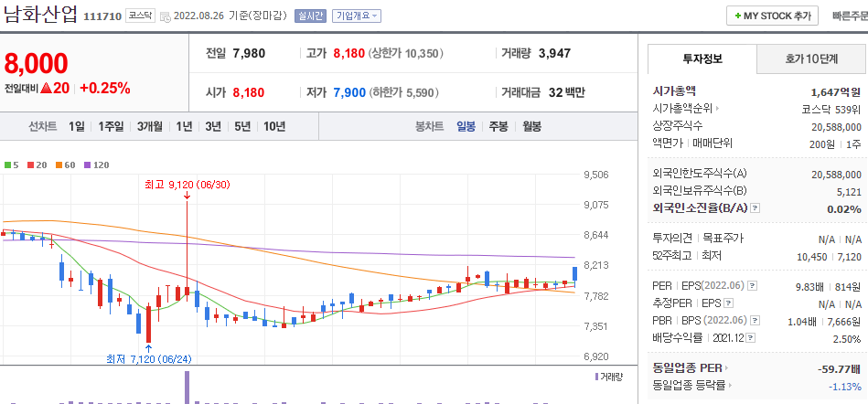Click the green 5-day moving average legend
The image size is (868, 404).
click(x=11, y=165)
